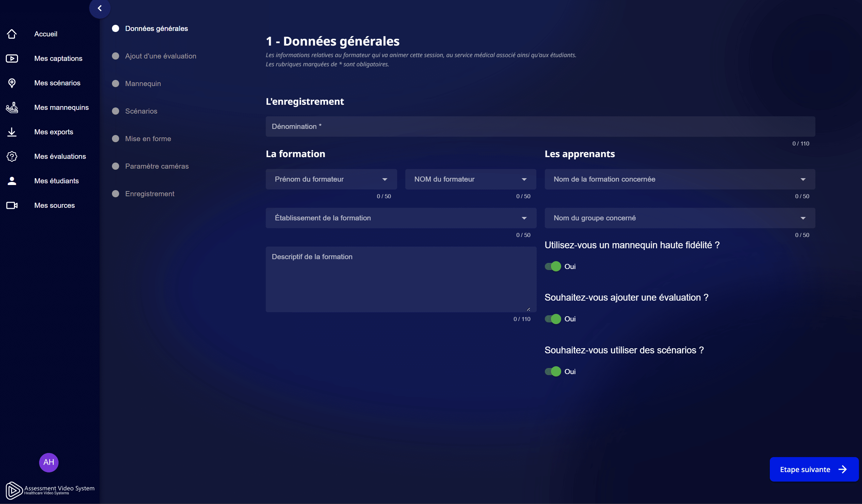
Task: Open Mes sources camera icon
Action: click(12, 205)
